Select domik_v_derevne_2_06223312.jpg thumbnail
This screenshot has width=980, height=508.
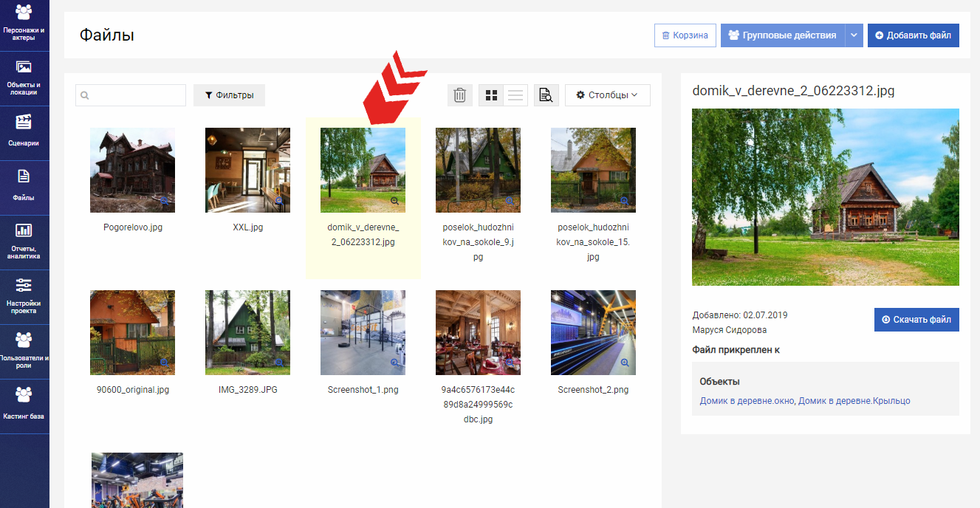click(x=363, y=170)
